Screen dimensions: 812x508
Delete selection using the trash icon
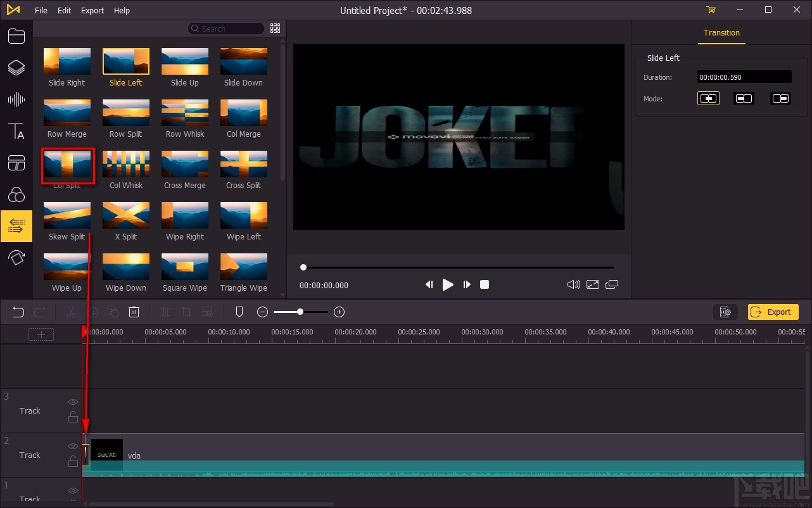coord(134,311)
